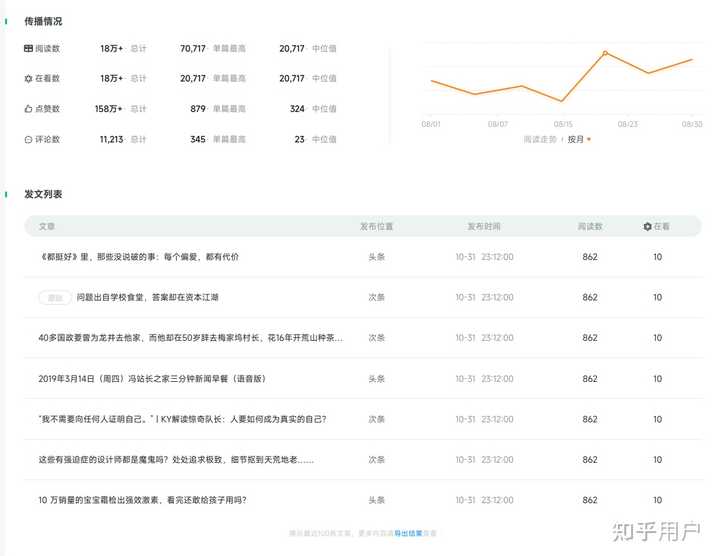
Task: Click the 在看数 flower icon
Action: point(28,79)
